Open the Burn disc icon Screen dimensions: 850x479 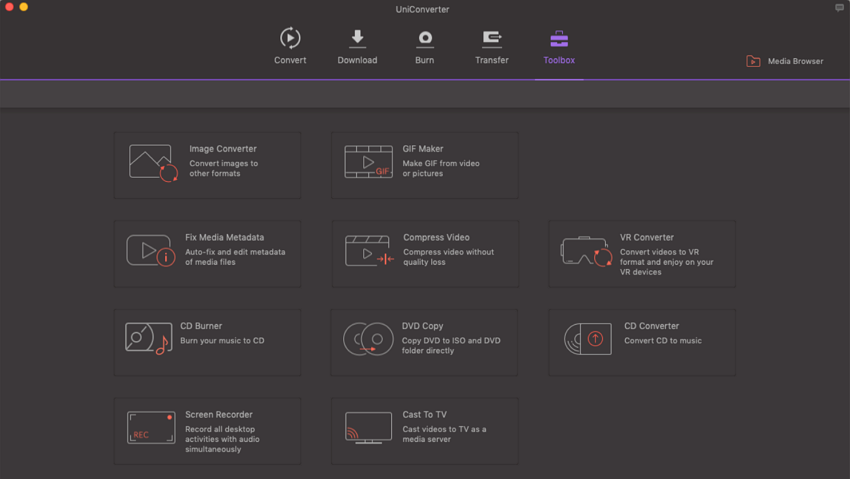425,38
